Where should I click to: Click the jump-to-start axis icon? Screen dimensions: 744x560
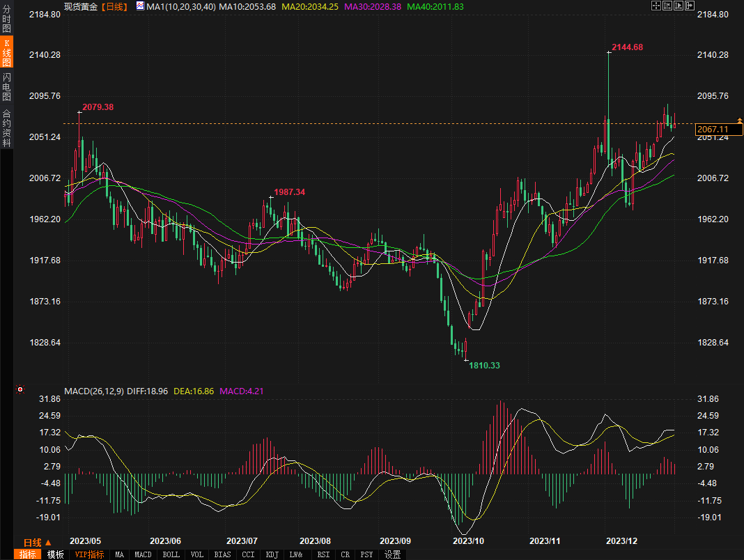click(667, 6)
